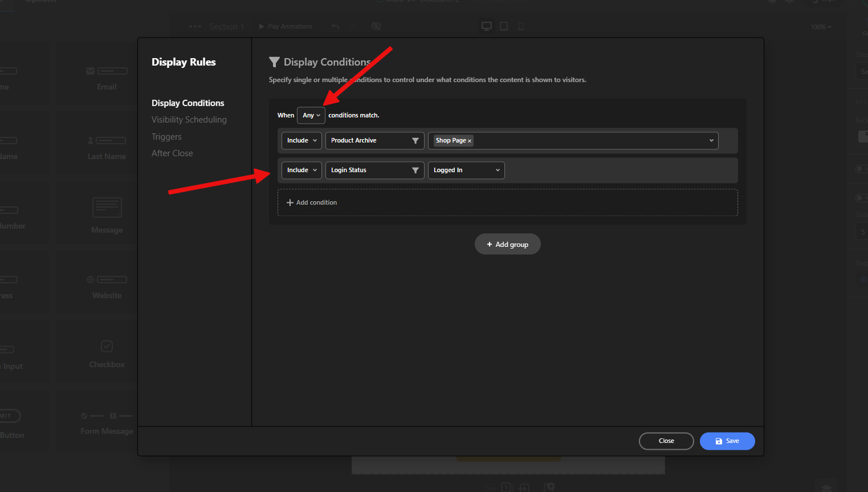
Task: Toggle the crossed-eye visibility icon
Action: tap(376, 26)
